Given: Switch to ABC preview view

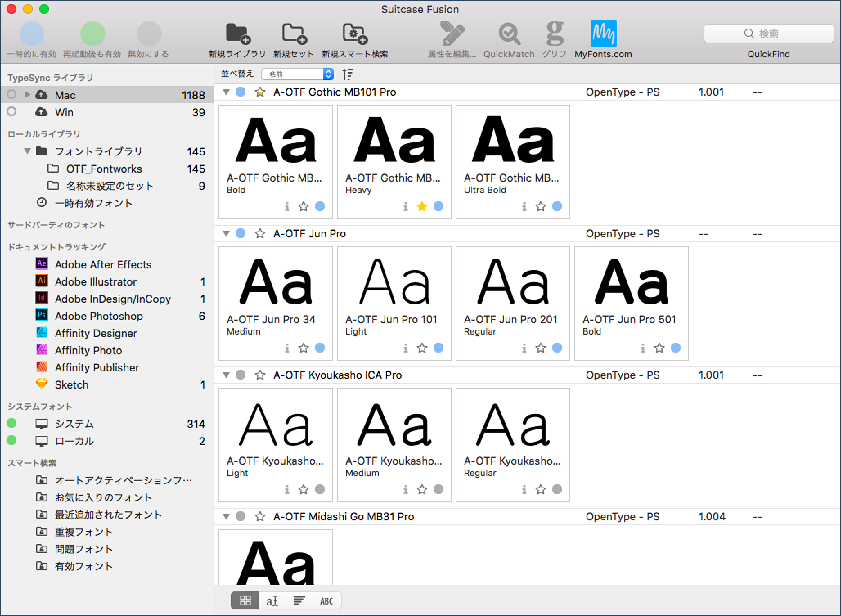Looking at the screenshot, I should click(x=326, y=600).
